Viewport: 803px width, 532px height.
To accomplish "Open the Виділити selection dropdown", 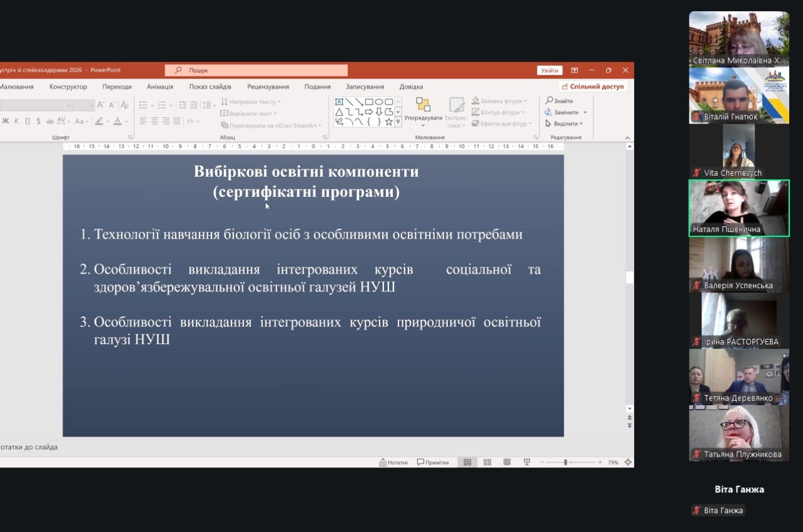I will click(565, 124).
